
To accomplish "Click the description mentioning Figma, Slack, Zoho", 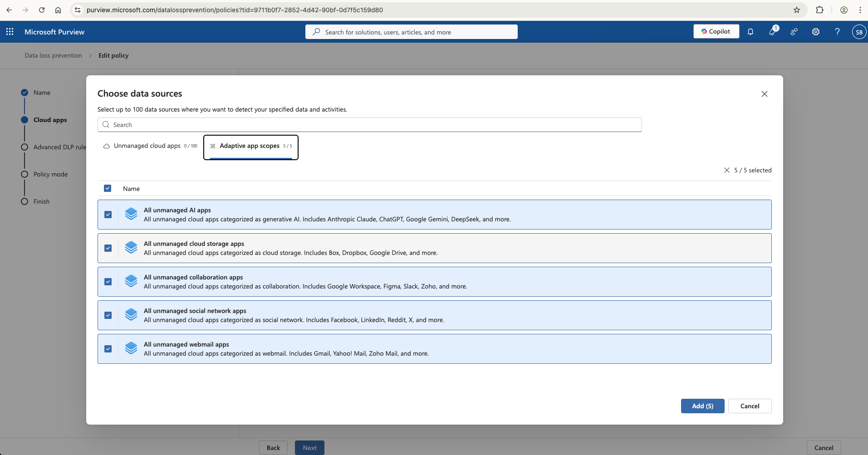I will click(305, 286).
